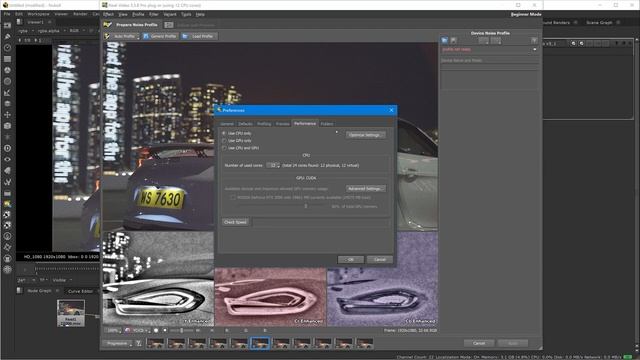The image size is (640, 360).
Task: Open the Progressive scan type dropdown
Action: (119, 344)
